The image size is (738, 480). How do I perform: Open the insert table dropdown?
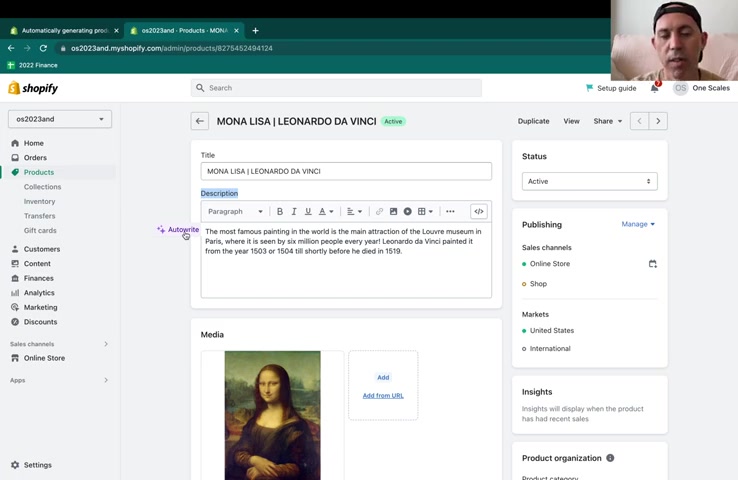[425, 212]
